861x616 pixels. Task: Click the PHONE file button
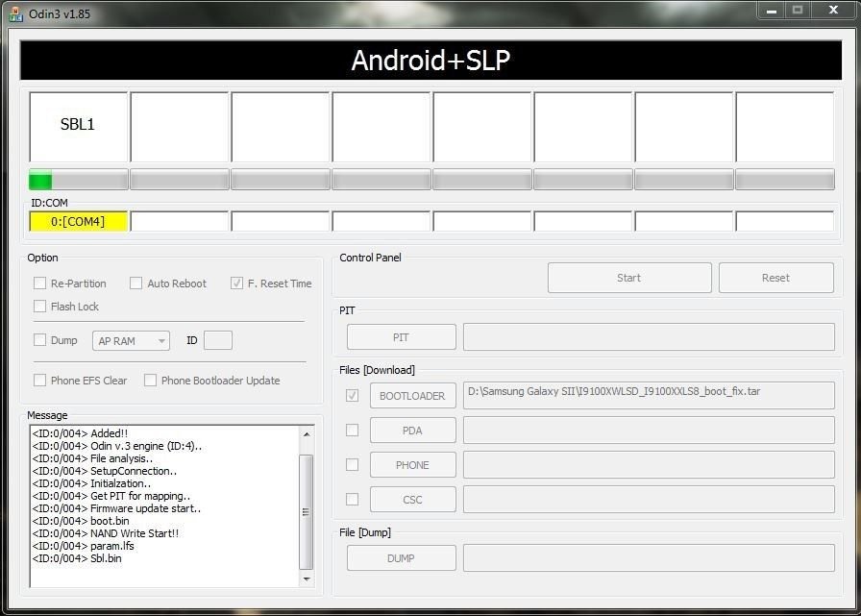coord(412,465)
